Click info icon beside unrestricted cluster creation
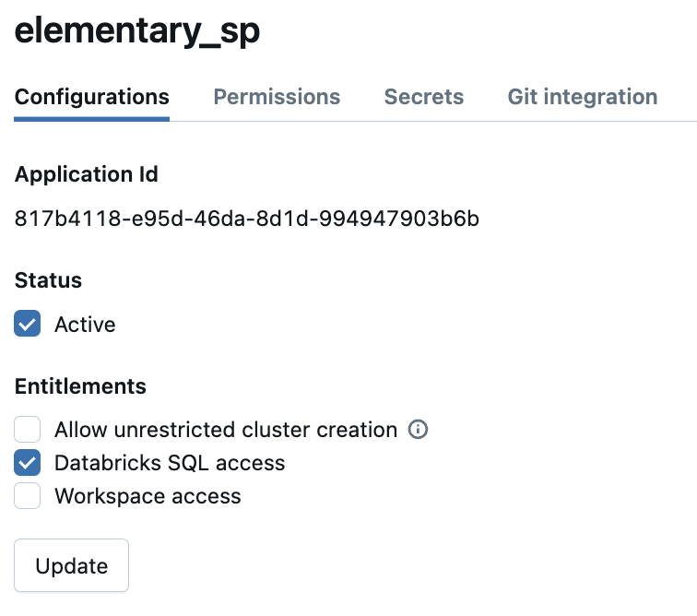 point(418,429)
